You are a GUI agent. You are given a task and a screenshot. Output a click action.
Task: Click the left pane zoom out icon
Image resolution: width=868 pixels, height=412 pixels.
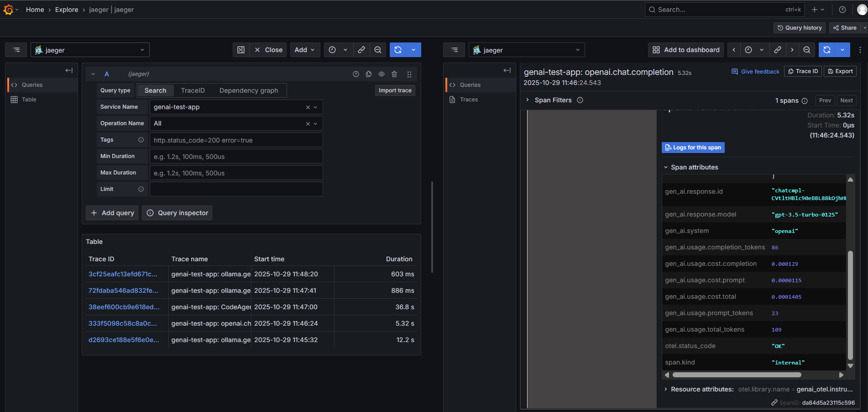click(x=378, y=50)
